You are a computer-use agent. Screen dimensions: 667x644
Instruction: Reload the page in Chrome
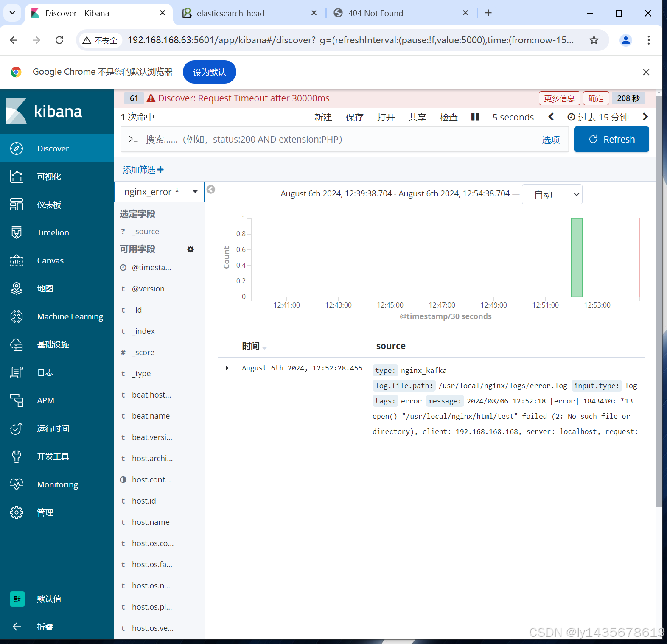(59, 40)
